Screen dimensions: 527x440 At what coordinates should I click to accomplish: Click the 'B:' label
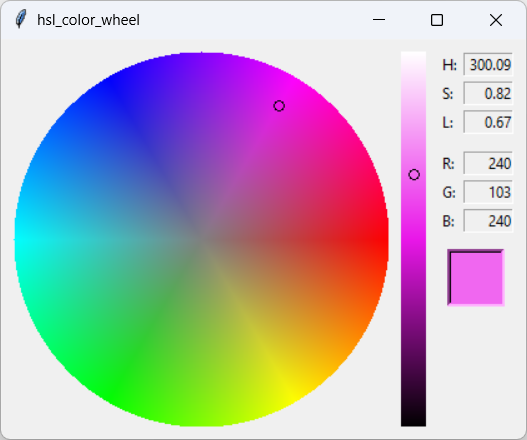[x=448, y=222]
